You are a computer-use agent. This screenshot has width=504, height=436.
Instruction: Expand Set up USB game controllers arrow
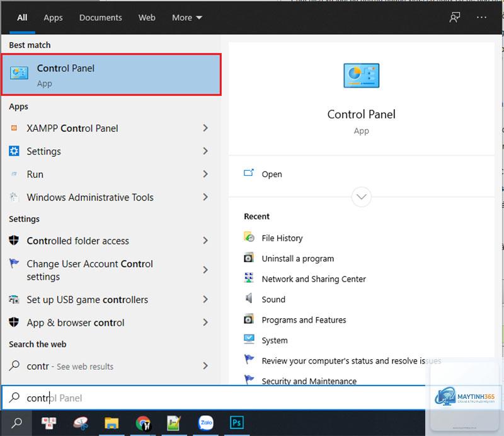(x=205, y=299)
